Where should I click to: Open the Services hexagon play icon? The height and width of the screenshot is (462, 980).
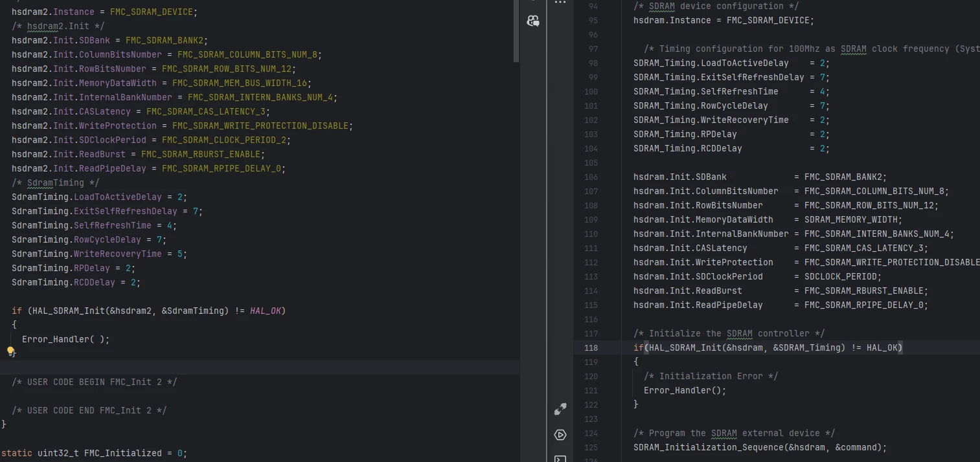pyautogui.click(x=560, y=435)
